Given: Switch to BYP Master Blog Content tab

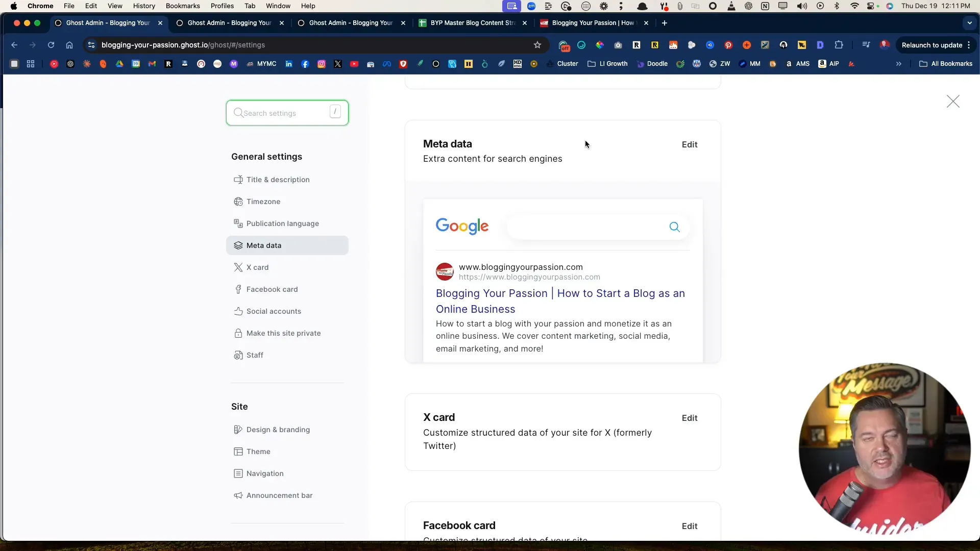Looking at the screenshot, I should (472, 23).
